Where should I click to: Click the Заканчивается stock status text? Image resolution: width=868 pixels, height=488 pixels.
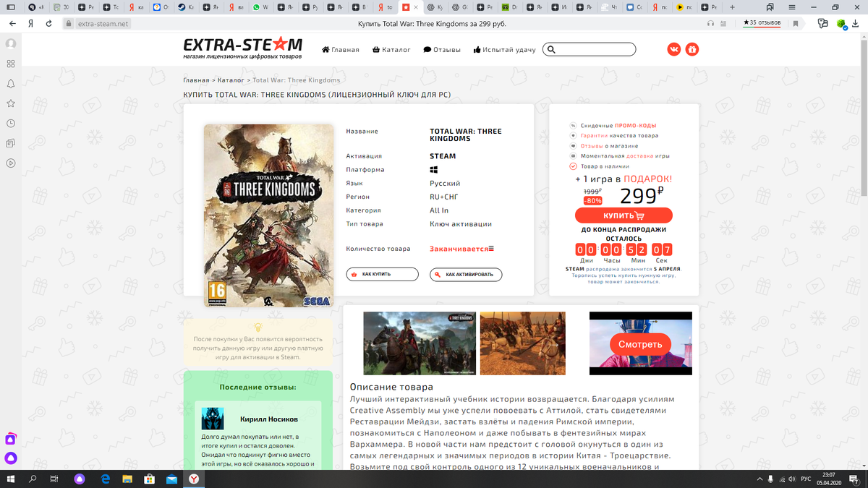pos(461,249)
